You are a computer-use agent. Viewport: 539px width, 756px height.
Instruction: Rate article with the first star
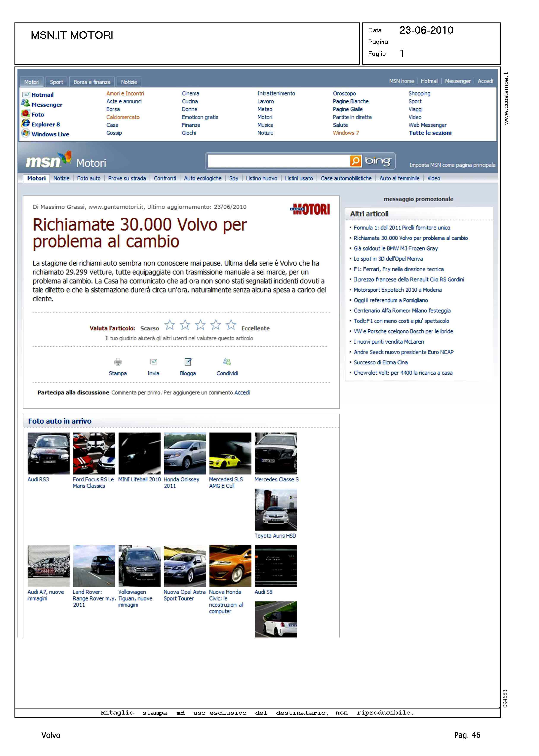click(170, 325)
